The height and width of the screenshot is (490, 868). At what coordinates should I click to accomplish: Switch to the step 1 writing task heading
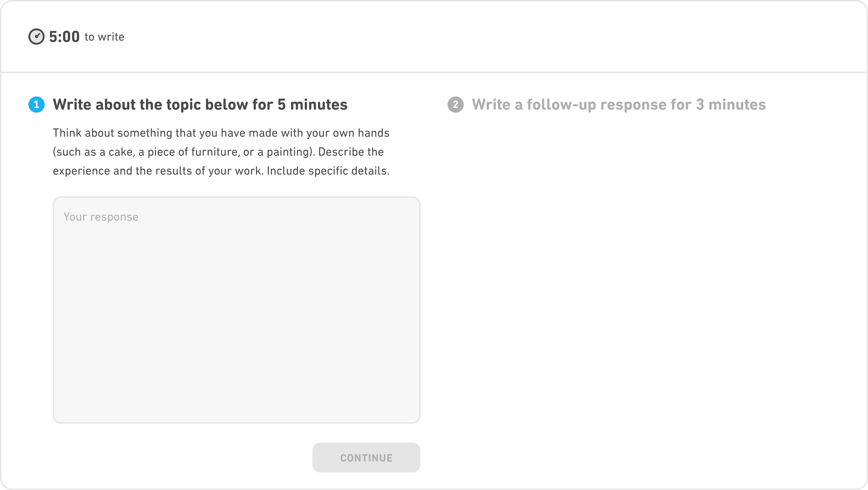click(200, 105)
